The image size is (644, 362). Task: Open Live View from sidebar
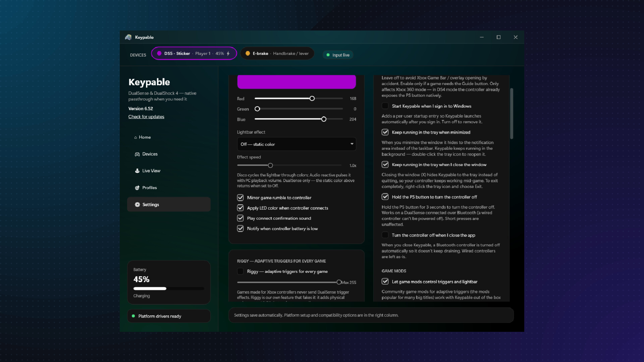point(169,171)
